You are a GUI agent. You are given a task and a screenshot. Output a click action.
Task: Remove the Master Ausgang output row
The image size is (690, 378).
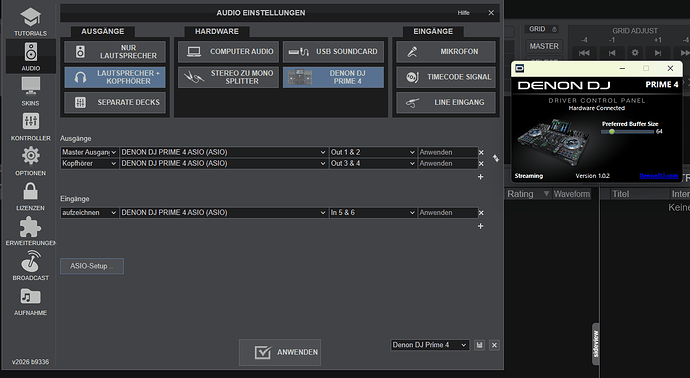pyautogui.click(x=481, y=153)
